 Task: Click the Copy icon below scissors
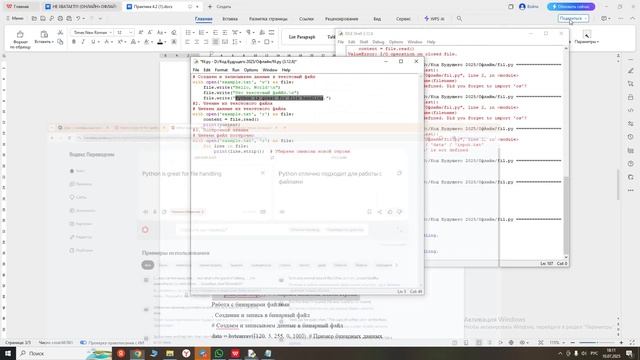60,42
